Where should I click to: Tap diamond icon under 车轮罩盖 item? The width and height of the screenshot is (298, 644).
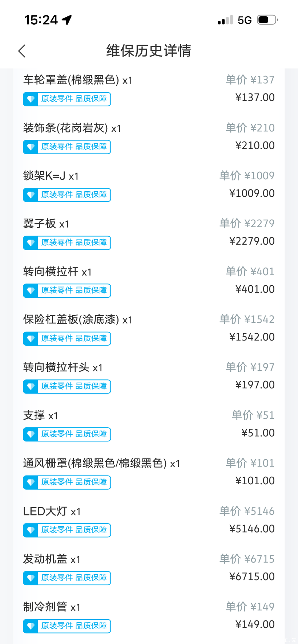pyautogui.click(x=31, y=99)
